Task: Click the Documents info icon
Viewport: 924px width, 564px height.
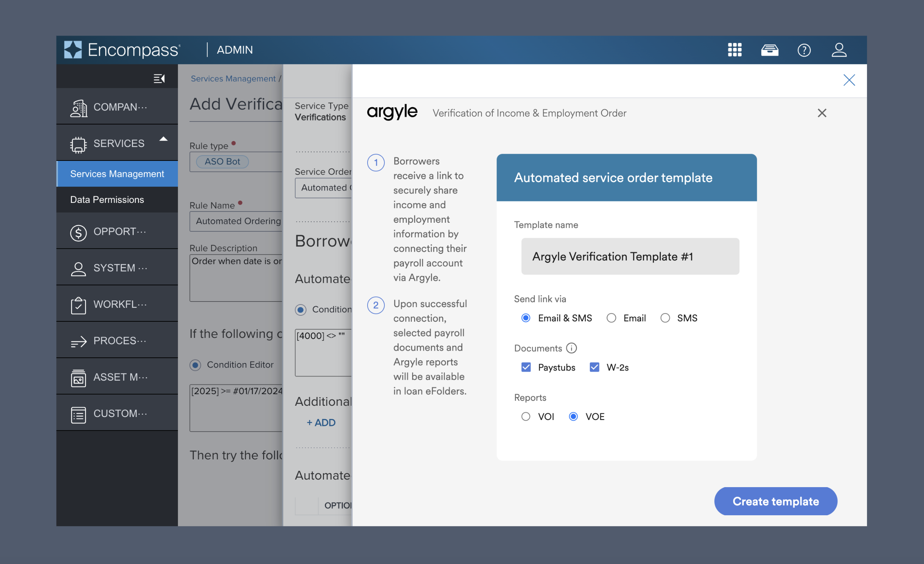Action: click(x=571, y=348)
